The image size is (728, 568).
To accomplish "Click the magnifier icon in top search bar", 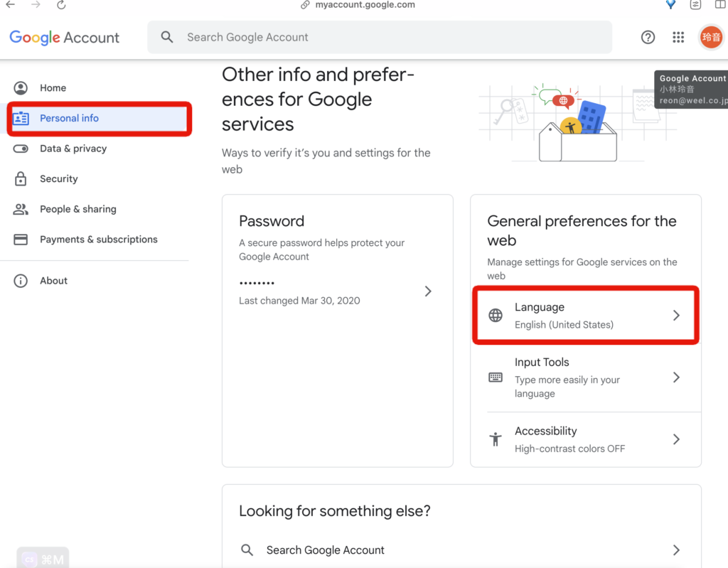I will (167, 37).
